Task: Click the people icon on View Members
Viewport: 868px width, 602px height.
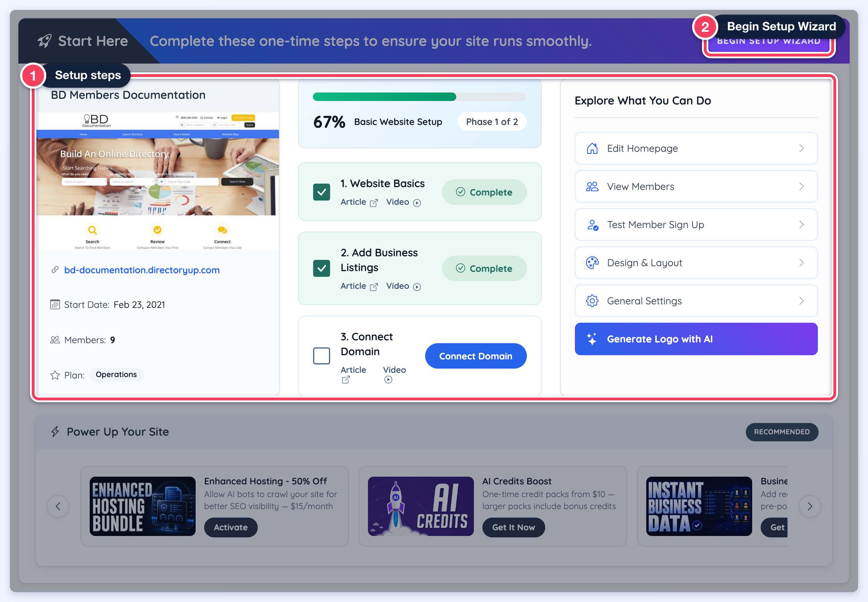Action: (592, 186)
